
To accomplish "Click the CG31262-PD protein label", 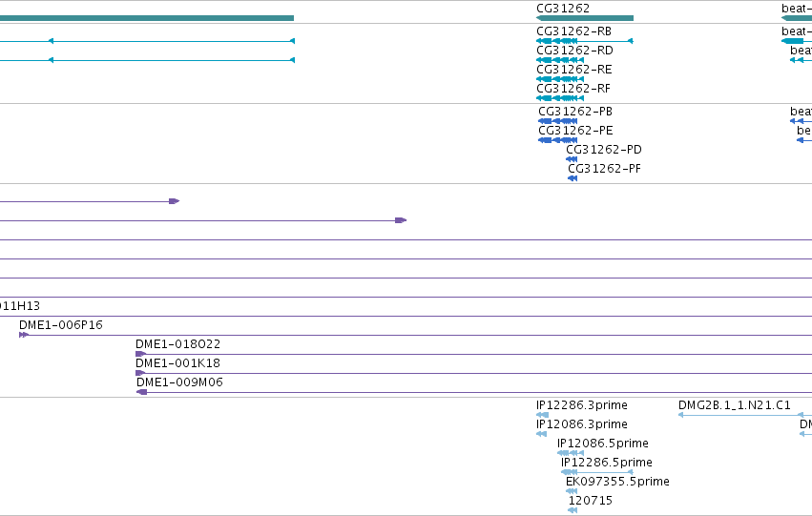I will tap(604, 150).
